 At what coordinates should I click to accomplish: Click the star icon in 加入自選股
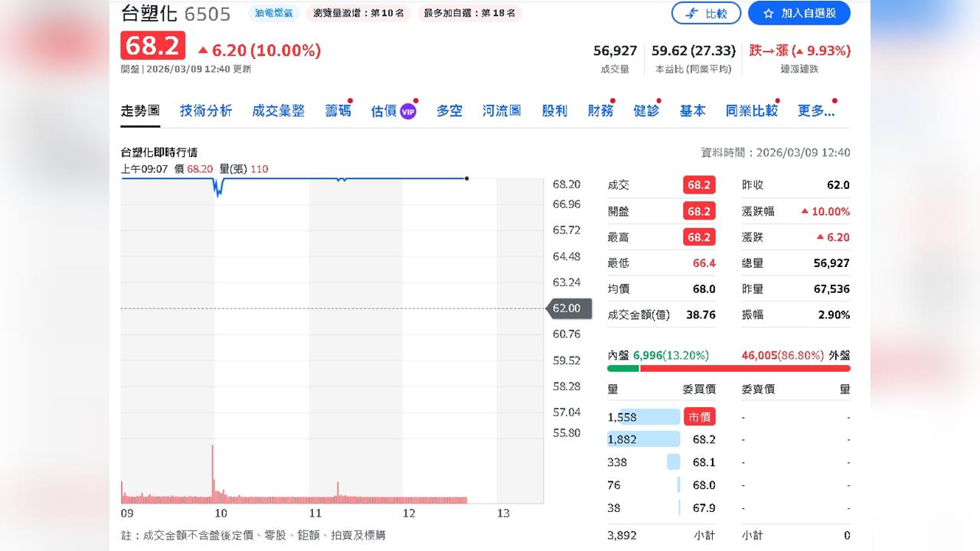click(769, 13)
